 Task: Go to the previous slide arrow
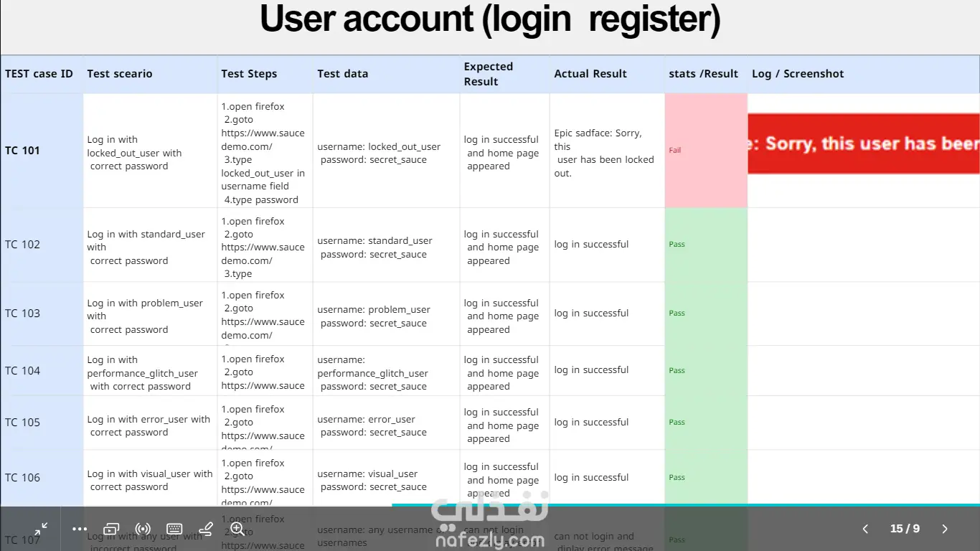point(865,529)
